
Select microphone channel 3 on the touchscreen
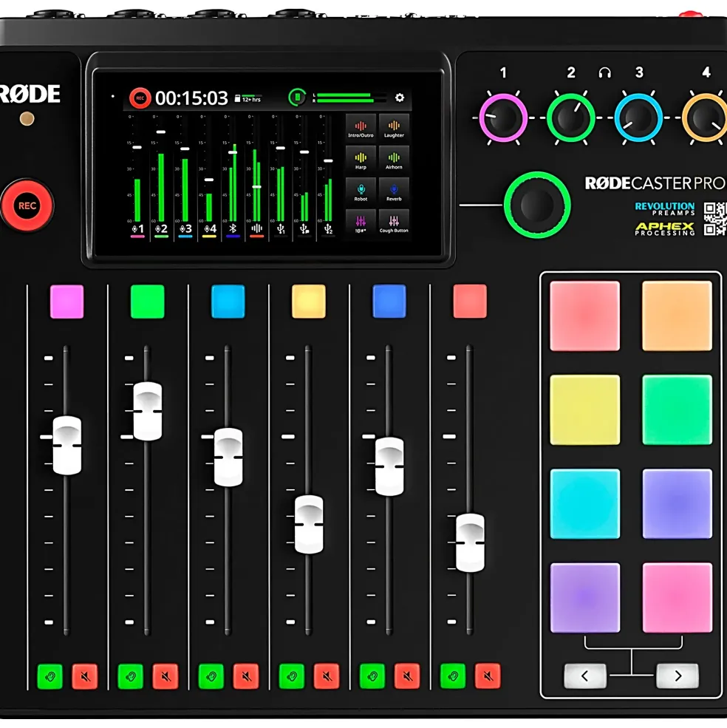click(185, 229)
